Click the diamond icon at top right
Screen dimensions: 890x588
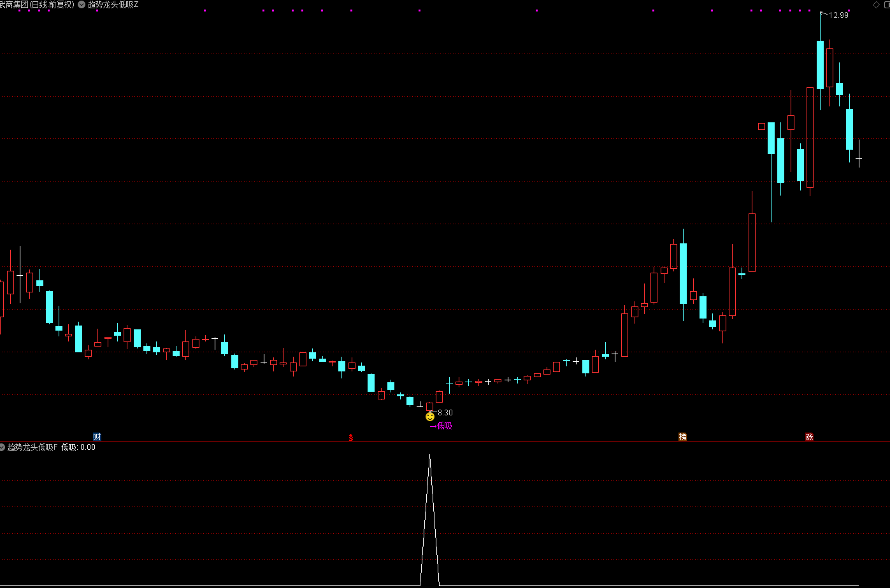[876, 4]
